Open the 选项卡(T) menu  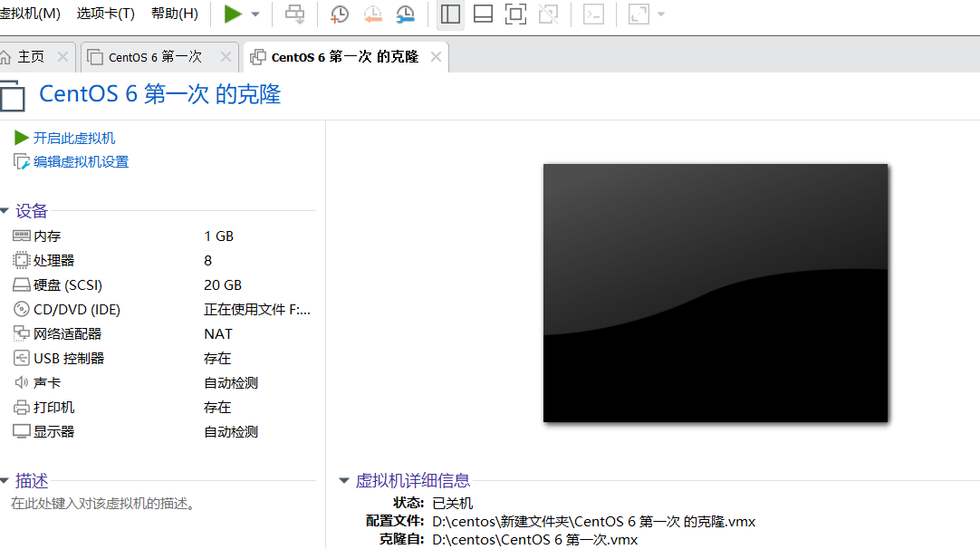coord(106,13)
